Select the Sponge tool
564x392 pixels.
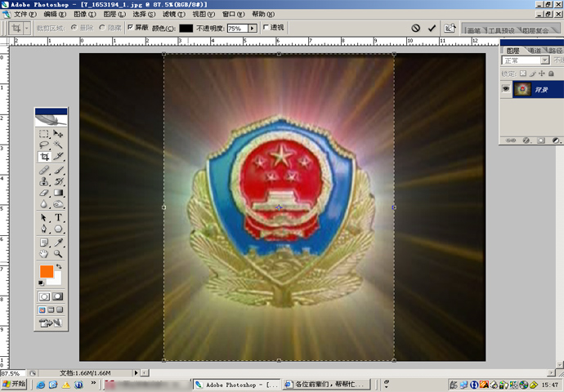(57, 204)
